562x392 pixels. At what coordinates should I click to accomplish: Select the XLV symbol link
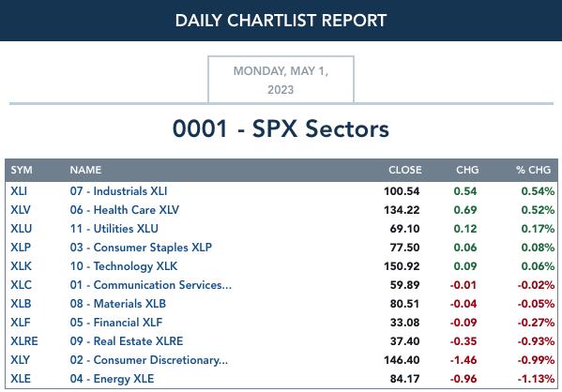pos(21,210)
